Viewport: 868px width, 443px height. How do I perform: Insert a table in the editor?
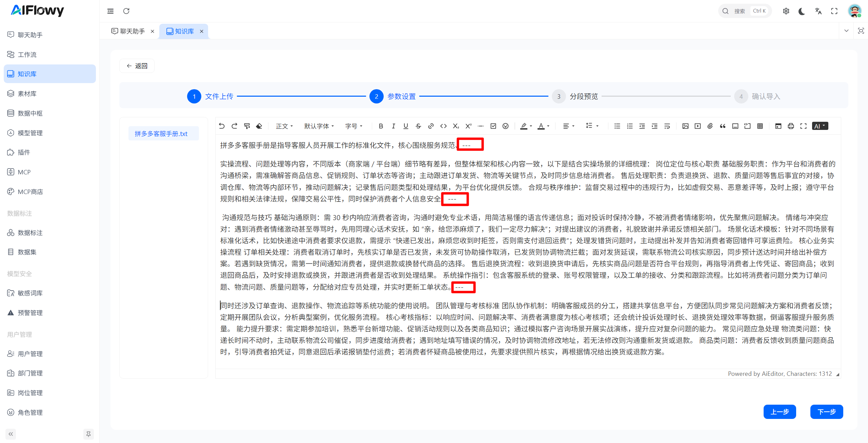point(760,126)
